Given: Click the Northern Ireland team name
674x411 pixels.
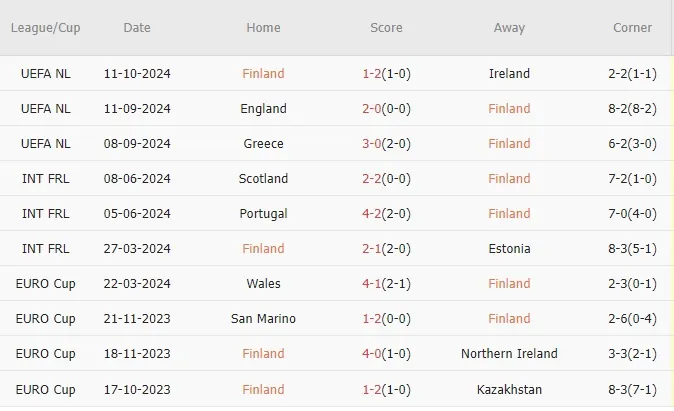Looking at the screenshot, I should pos(509,354).
